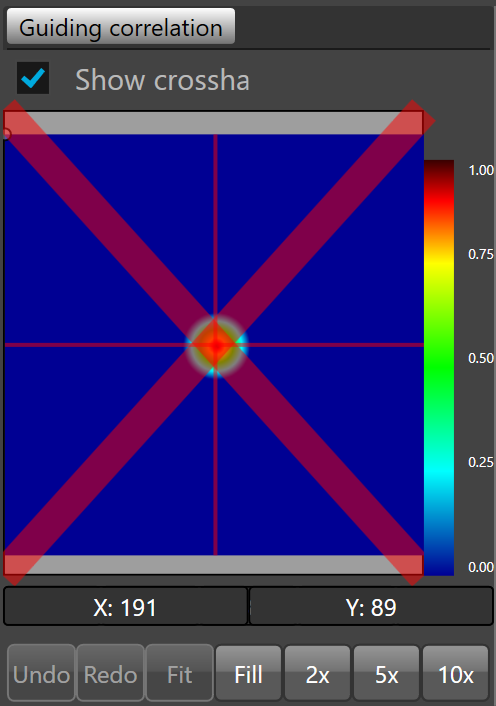The image size is (496, 706).
Task: Click the Y: 89 coordinate field
Action: point(371,606)
